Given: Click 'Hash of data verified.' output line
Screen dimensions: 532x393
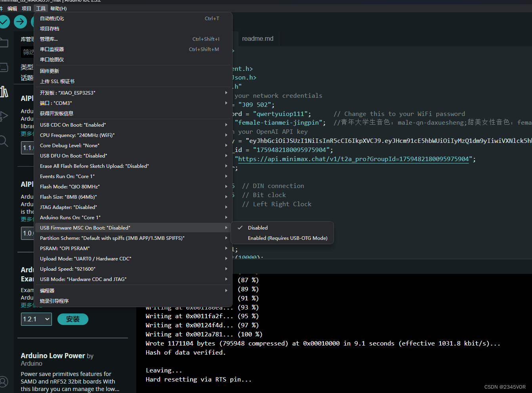Looking at the screenshot, I should click(185, 352).
